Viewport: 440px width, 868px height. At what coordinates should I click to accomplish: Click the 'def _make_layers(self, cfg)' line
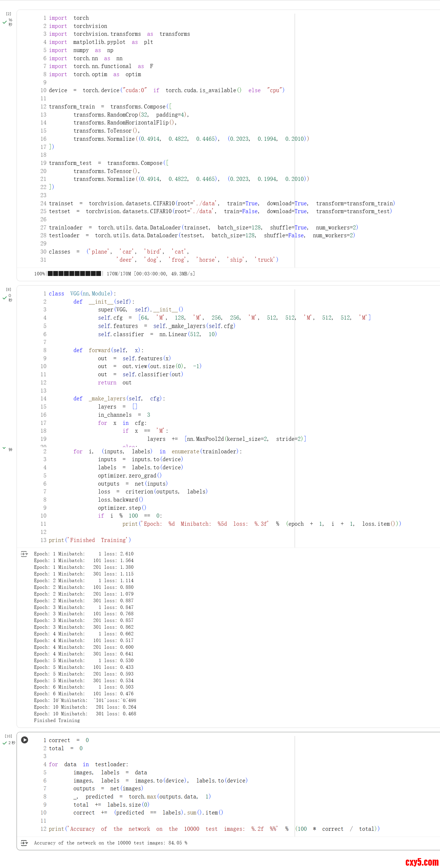tap(119, 399)
